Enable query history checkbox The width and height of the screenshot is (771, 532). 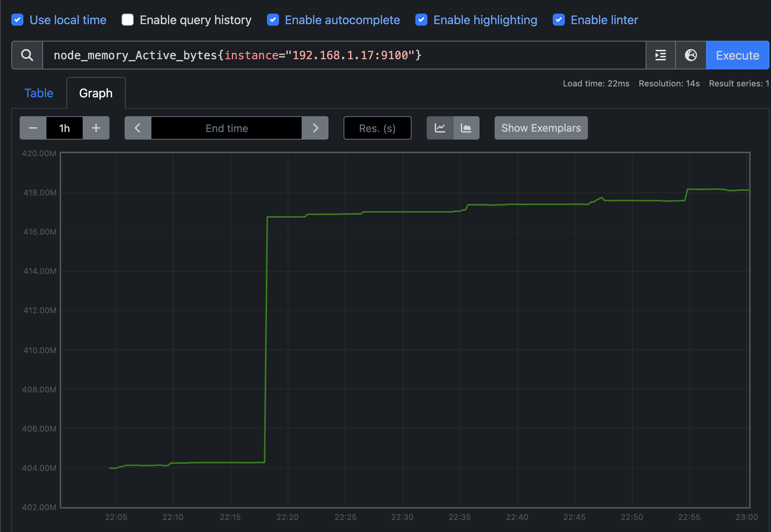(x=128, y=20)
